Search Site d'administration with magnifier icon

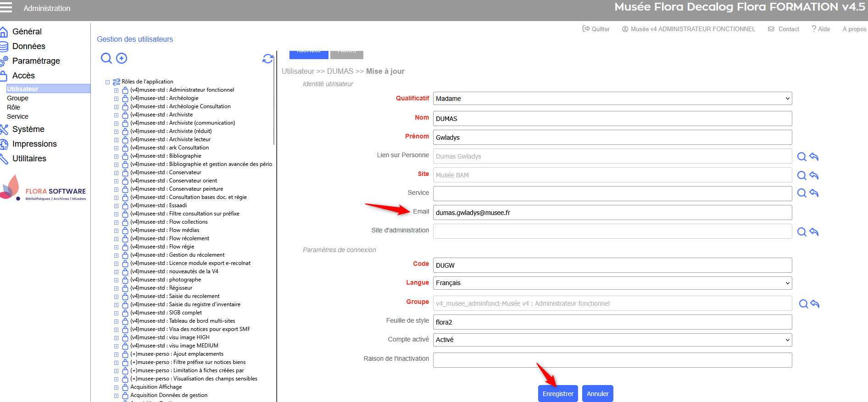pyautogui.click(x=801, y=232)
